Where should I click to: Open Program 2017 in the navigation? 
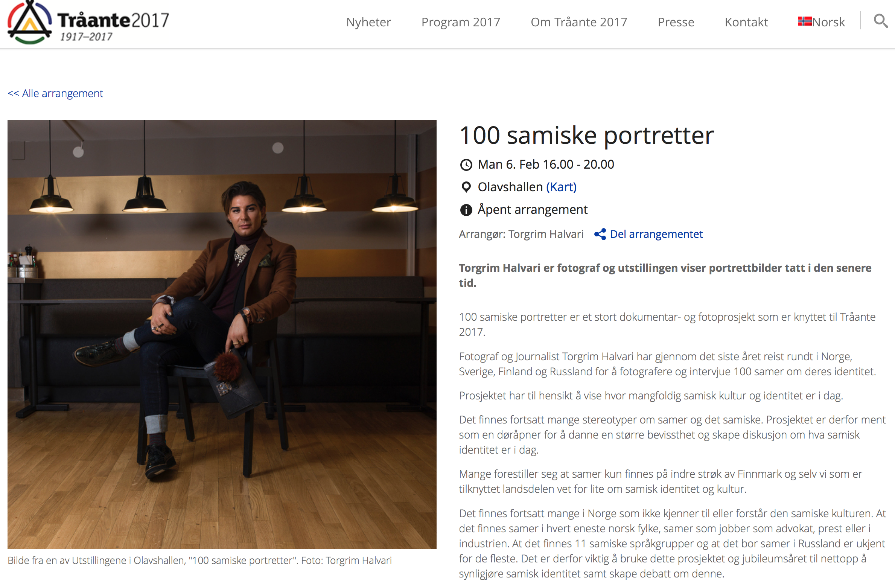(461, 22)
